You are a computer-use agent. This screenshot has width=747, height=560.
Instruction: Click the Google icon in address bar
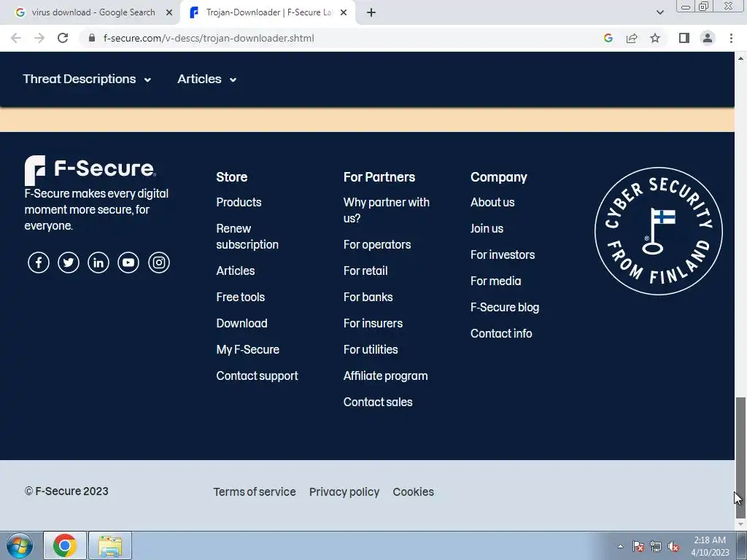pos(608,38)
